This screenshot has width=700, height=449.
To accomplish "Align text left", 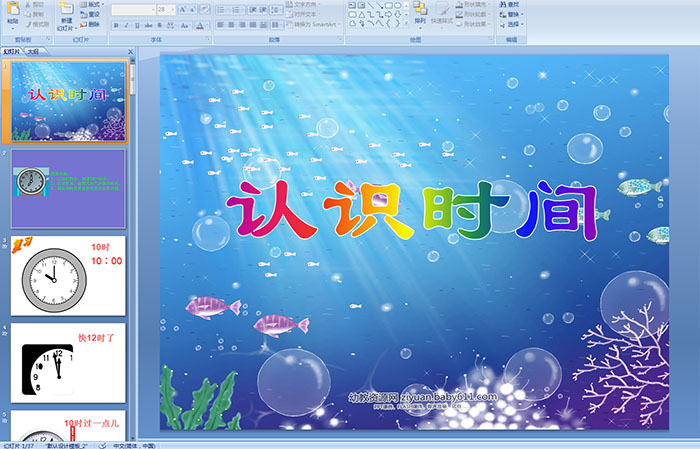I will pos(221,25).
